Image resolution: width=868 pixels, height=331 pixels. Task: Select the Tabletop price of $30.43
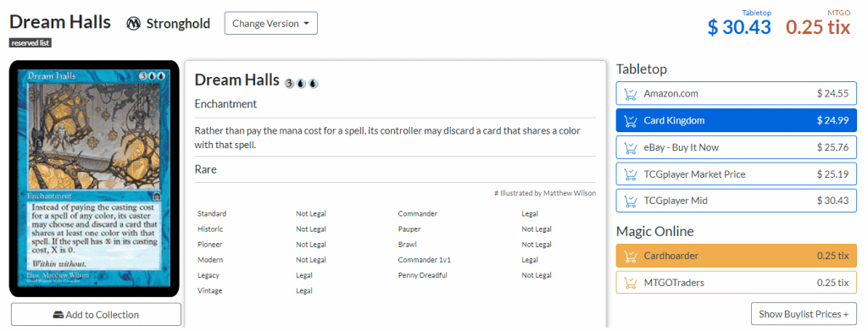739,26
